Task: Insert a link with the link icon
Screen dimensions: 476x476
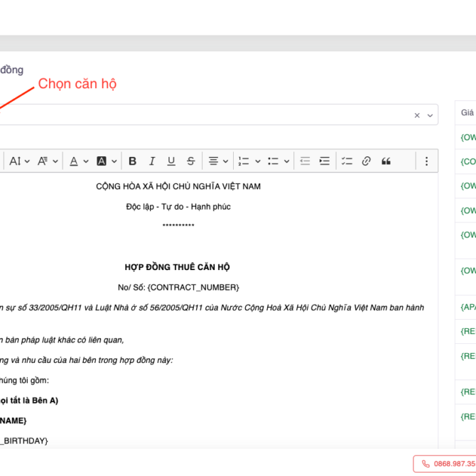Action: click(x=366, y=161)
